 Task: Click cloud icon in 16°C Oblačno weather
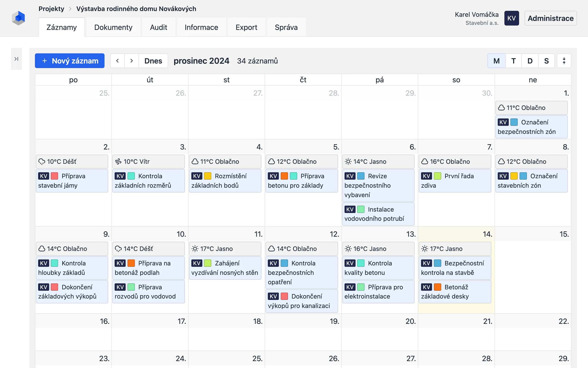pyautogui.click(x=425, y=162)
